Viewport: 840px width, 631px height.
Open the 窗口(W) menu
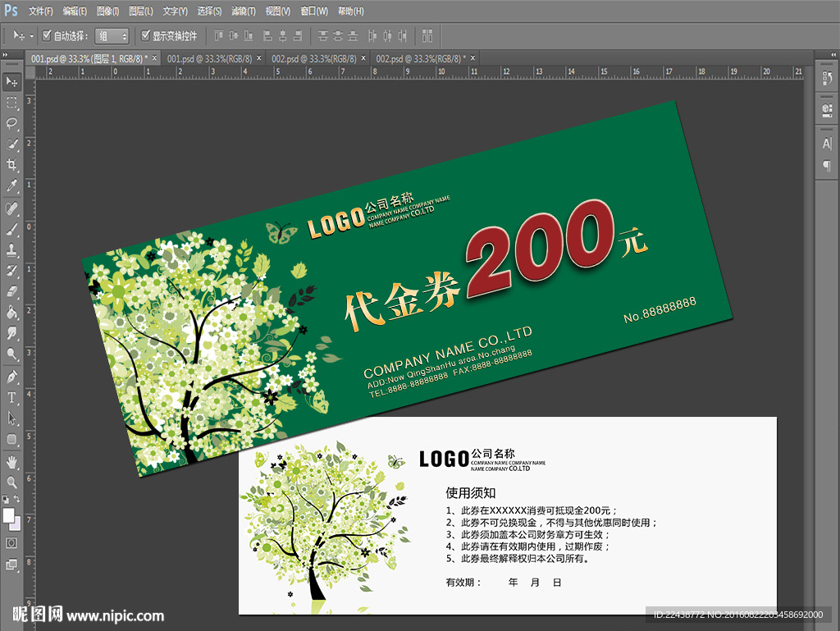(314, 11)
